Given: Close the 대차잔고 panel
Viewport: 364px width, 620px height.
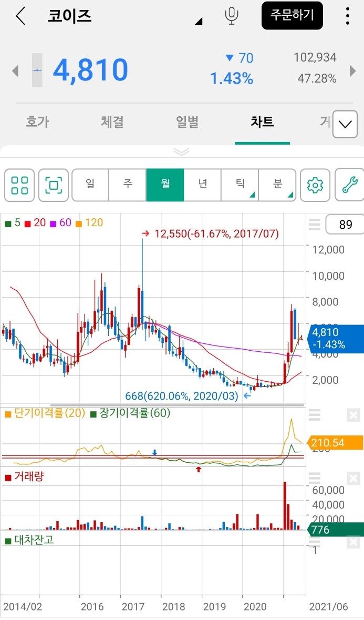Looking at the screenshot, I should point(353,542).
